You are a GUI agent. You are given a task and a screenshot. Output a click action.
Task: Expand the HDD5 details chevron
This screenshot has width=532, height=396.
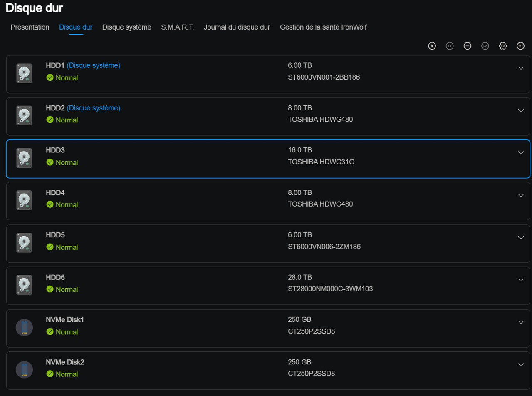pos(521,237)
